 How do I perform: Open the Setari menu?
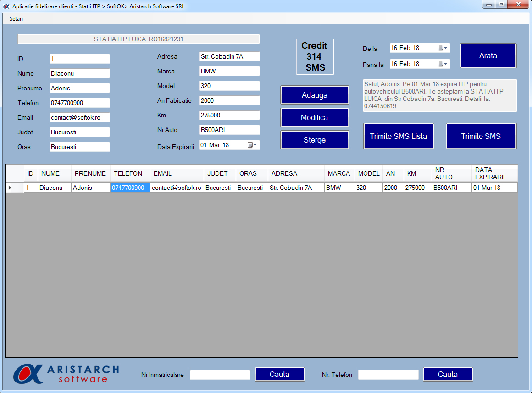pos(16,19)
